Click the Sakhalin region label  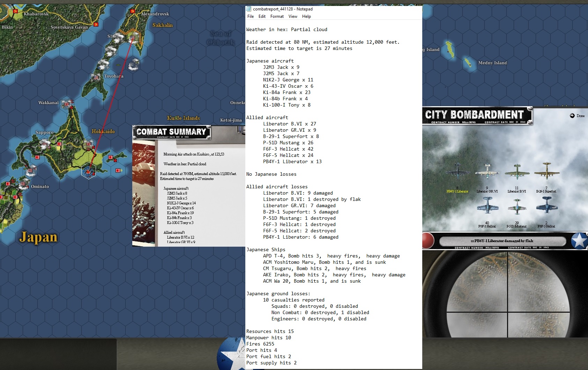click(163, 25)
